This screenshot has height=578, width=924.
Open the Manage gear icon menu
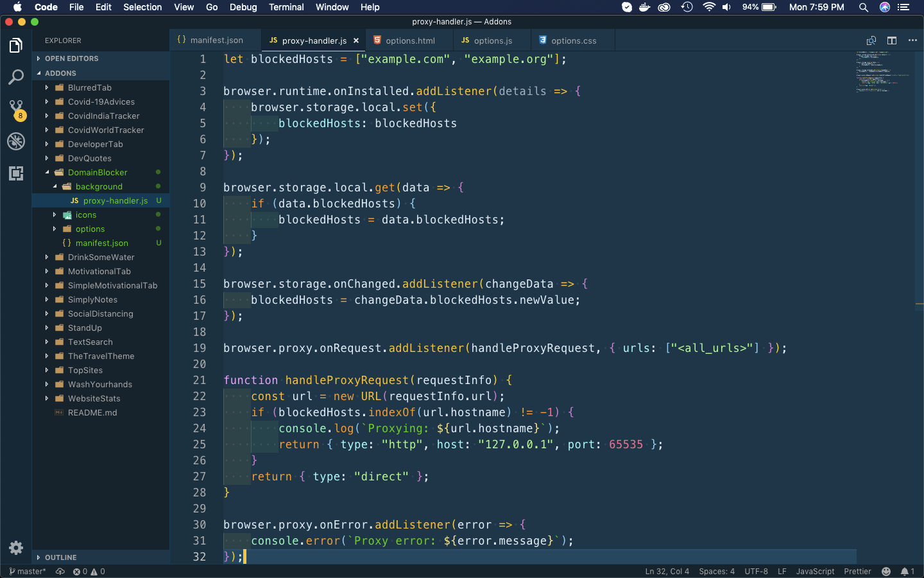point(16,548)
